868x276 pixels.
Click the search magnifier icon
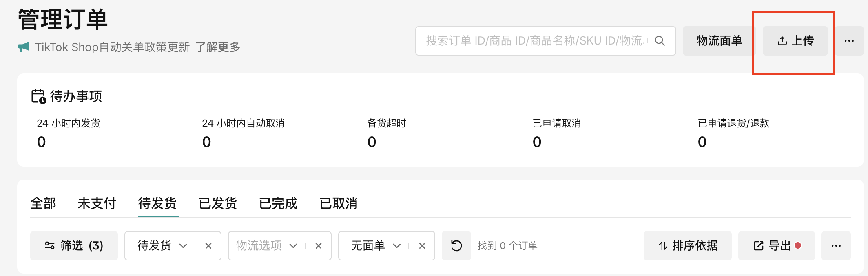(660, 41)
